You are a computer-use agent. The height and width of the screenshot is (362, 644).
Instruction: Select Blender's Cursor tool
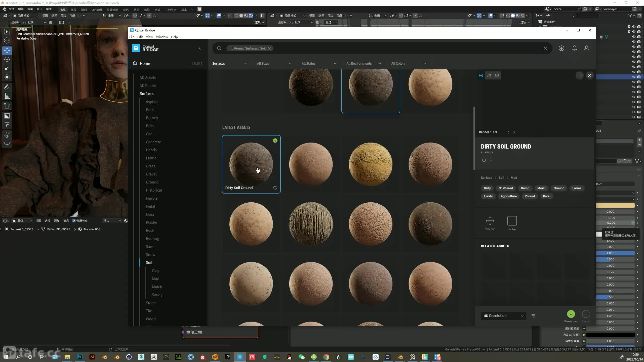point(7,40)
